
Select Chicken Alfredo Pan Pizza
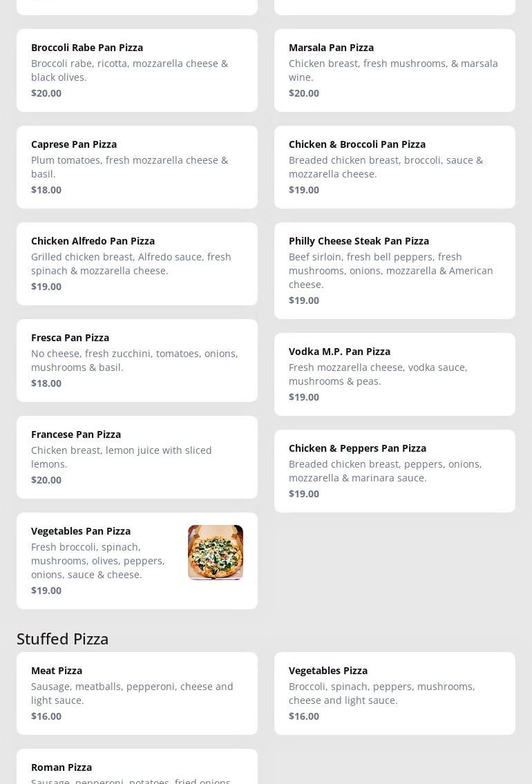[x=137, y=263]
